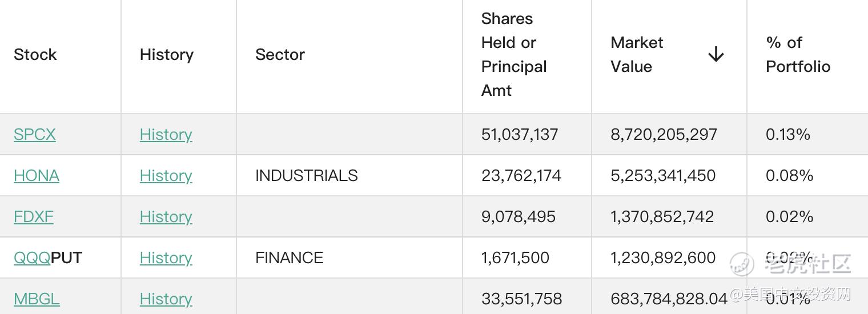Click the sort arrow beside Market Value

pyautogui.click(x=716, y=54)
